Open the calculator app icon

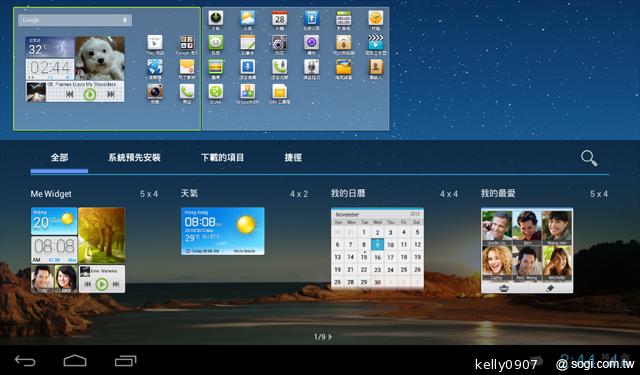[x=344, y=18]
